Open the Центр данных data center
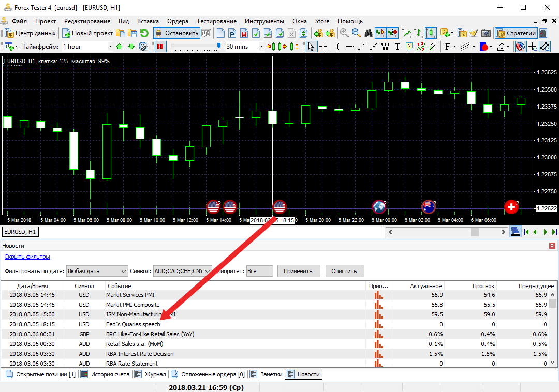This screenshot has width=559, height=392. [31, 33]
